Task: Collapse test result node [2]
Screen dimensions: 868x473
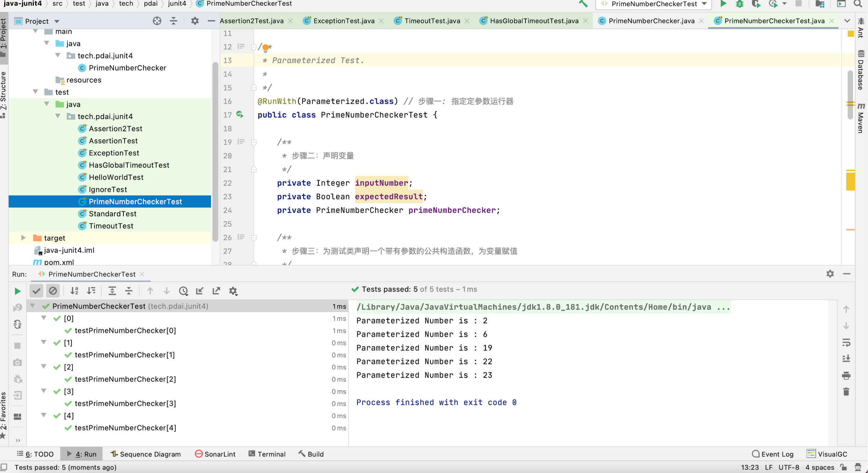Action: [44, 367]
